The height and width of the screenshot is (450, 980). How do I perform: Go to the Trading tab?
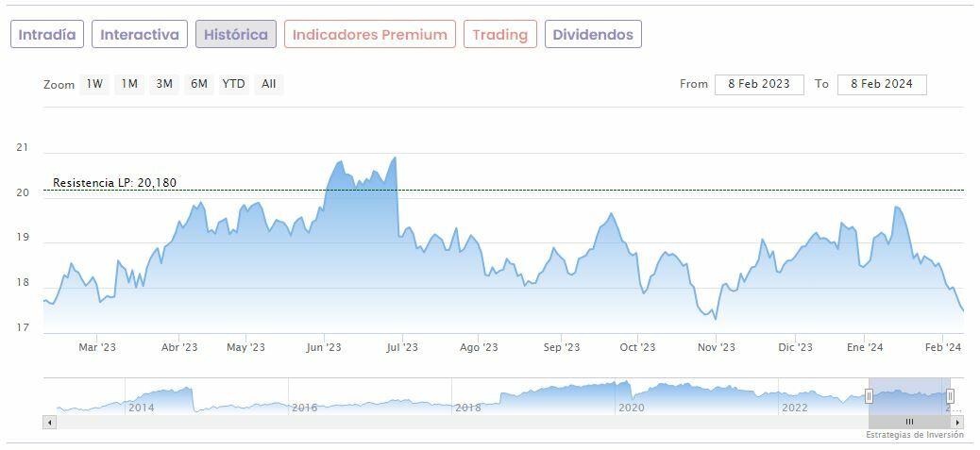point(499,34)
